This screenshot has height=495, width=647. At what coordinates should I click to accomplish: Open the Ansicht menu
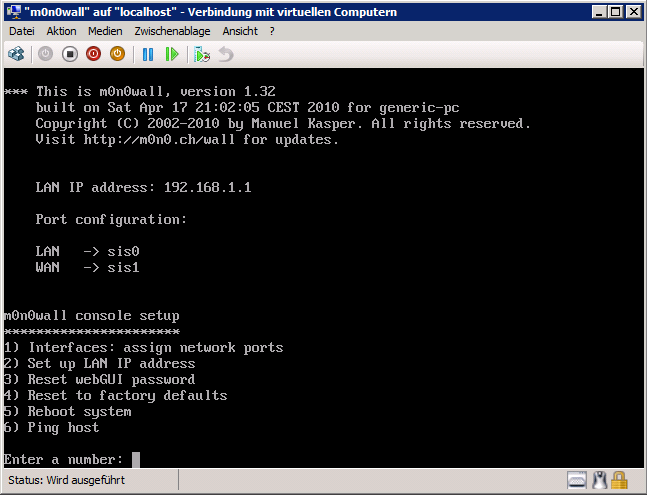[x=240, y=31]
